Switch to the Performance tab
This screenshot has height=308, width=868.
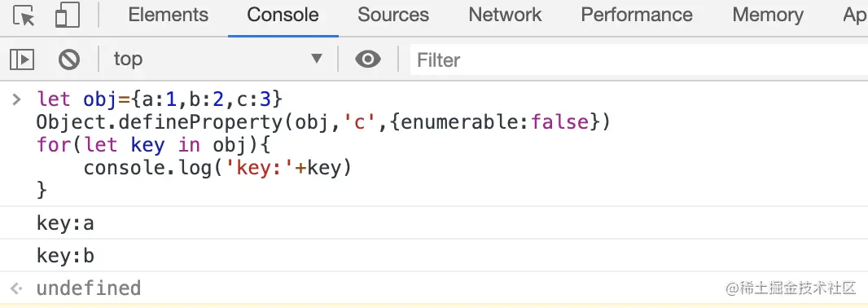click(637, 15)
